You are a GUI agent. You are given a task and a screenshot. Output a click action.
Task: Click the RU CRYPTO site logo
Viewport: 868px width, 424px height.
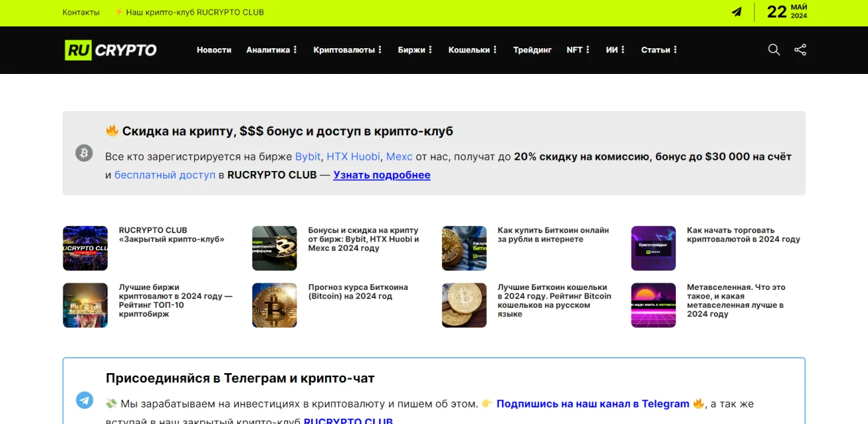pyautogui.click(x=110, y=50)
